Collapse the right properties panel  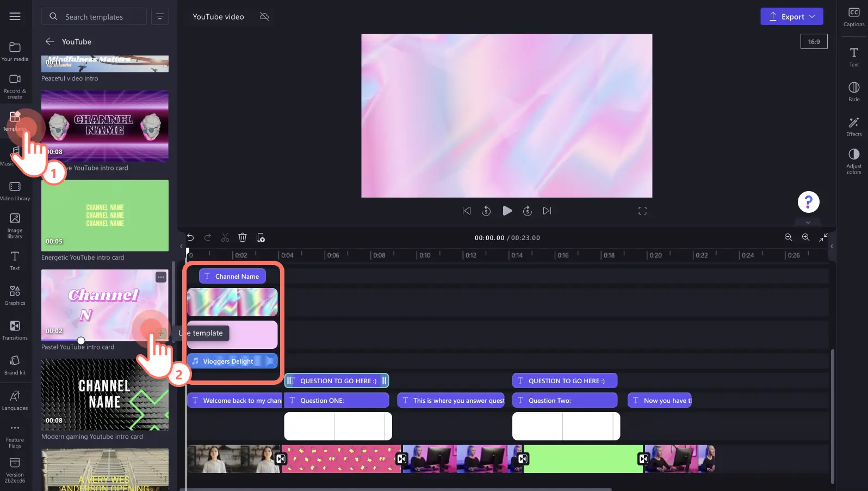pyautogui.click(x=832, y=246)
